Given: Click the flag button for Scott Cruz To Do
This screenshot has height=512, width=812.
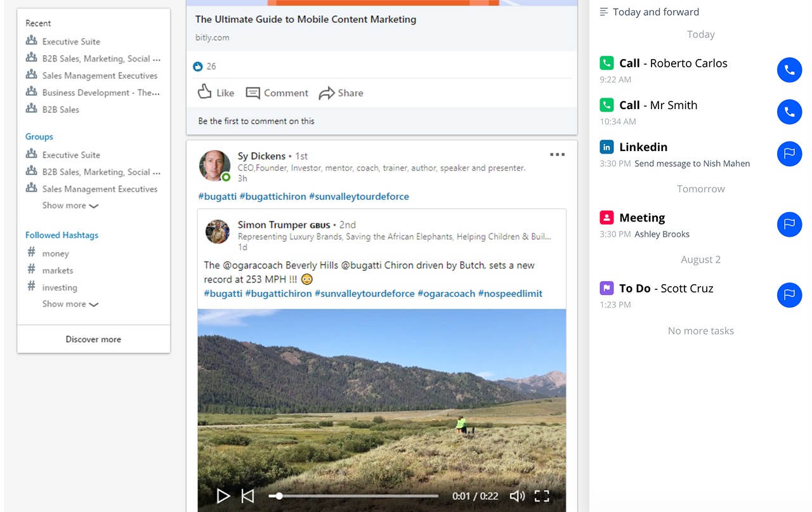Looking at the screenshot, I should pos(789,294).
